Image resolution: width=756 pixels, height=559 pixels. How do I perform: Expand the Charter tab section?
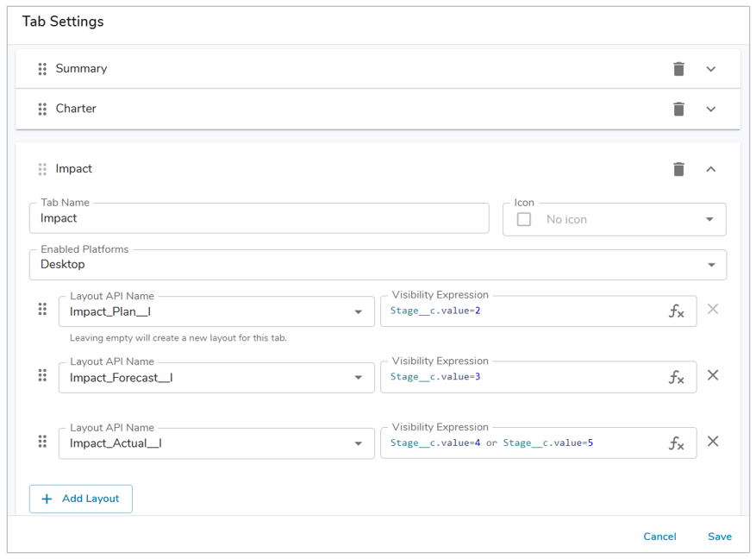[711, 110]
